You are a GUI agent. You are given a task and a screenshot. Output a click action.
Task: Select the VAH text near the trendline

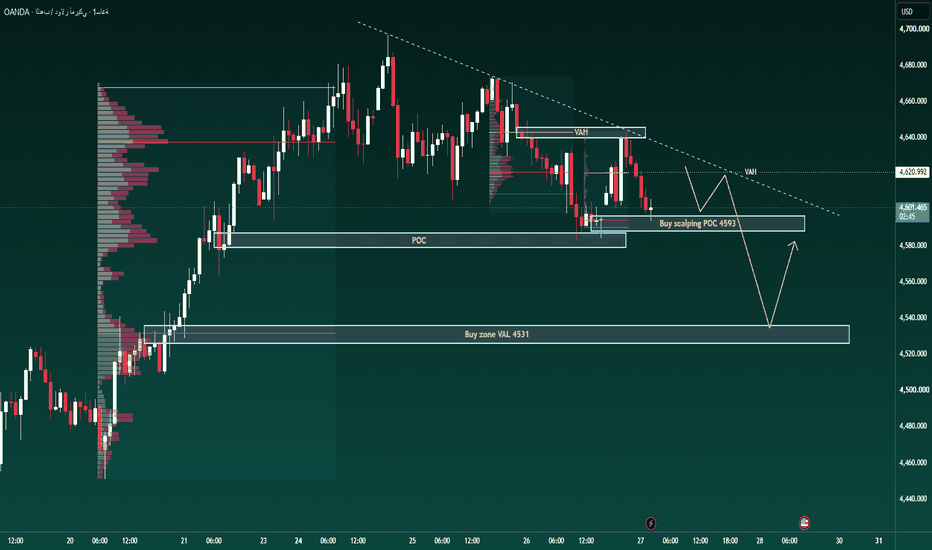pyautogui.click(x=751, y=172)
